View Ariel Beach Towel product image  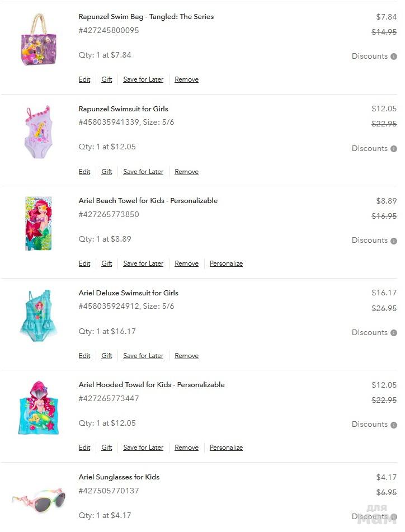pyautogui.click(x=39, y=223)
